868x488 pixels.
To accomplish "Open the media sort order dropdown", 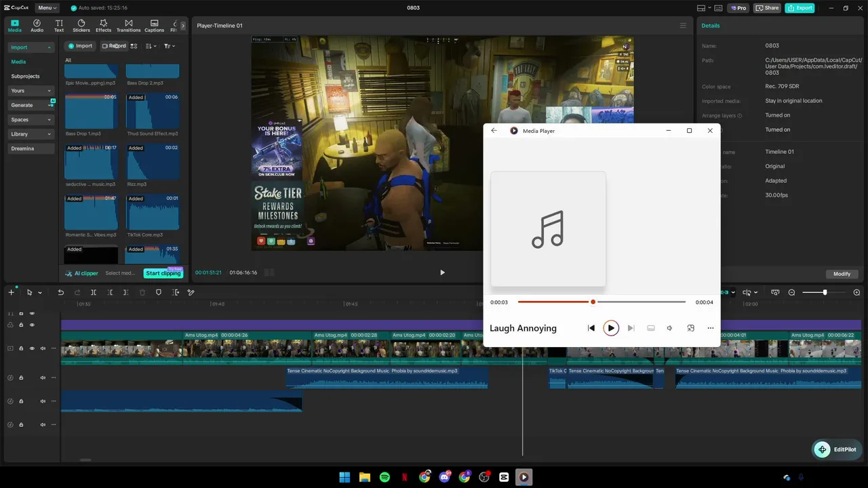I will 151,46.
